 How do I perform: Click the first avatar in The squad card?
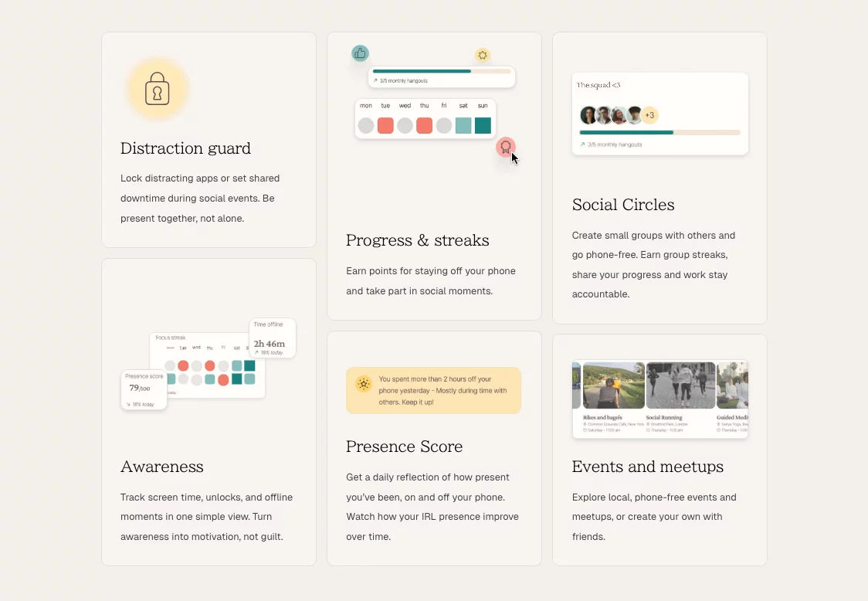[588, 115]
